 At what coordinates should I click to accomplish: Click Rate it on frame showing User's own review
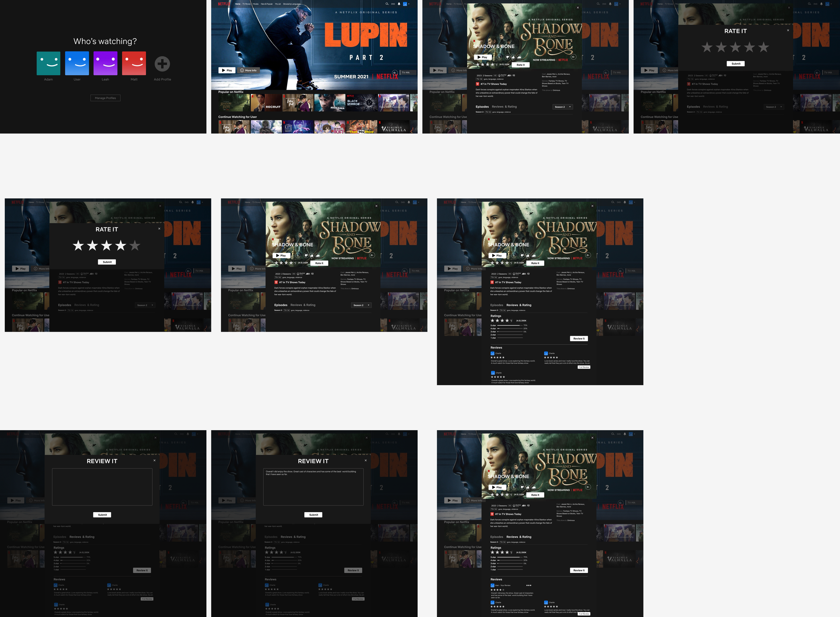[x=535, y=495]
